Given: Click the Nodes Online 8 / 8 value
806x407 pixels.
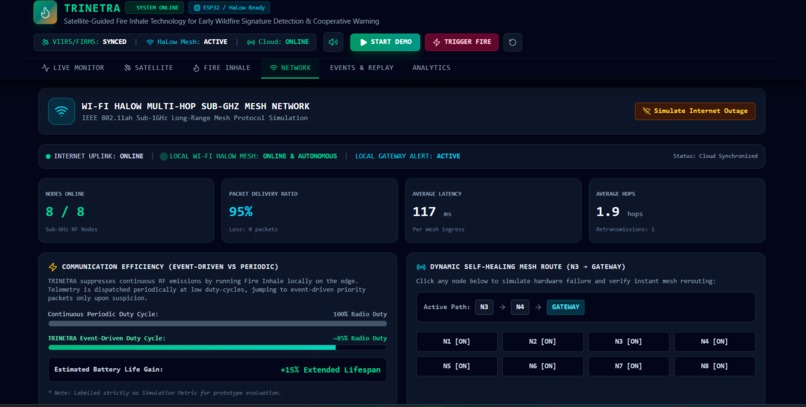Looking at the screenshot, I should 65,212.
